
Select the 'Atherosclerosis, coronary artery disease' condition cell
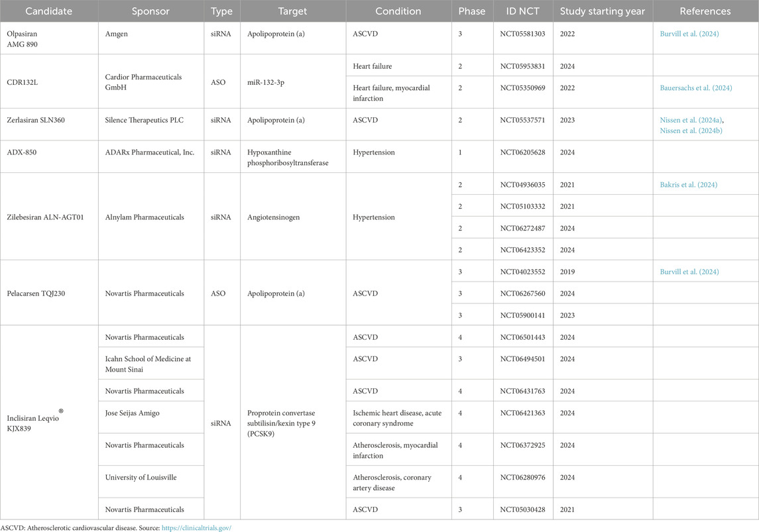(398, 482)
